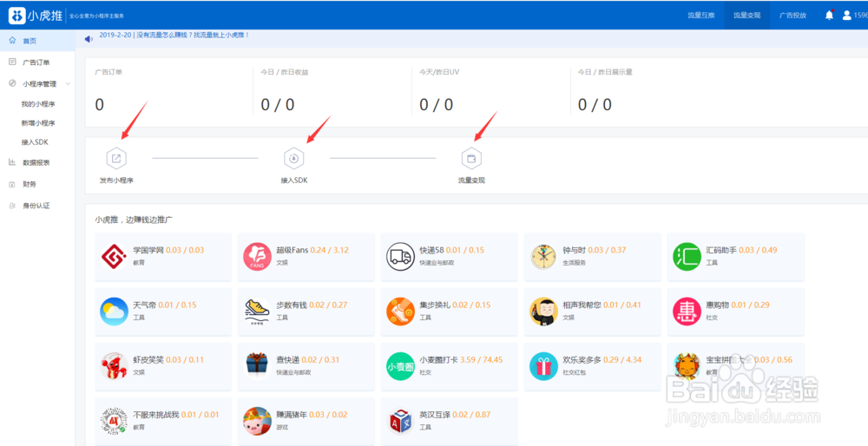Image resolution: width=868 pixels, height=446 pixels.
Task: Open the 不服来挑战我 QR icon
Action: (x=115, y=421)
